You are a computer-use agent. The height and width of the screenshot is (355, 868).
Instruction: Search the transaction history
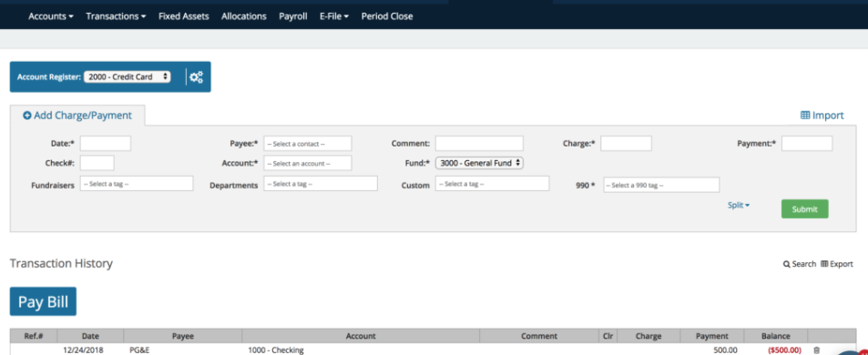point(800,264)
